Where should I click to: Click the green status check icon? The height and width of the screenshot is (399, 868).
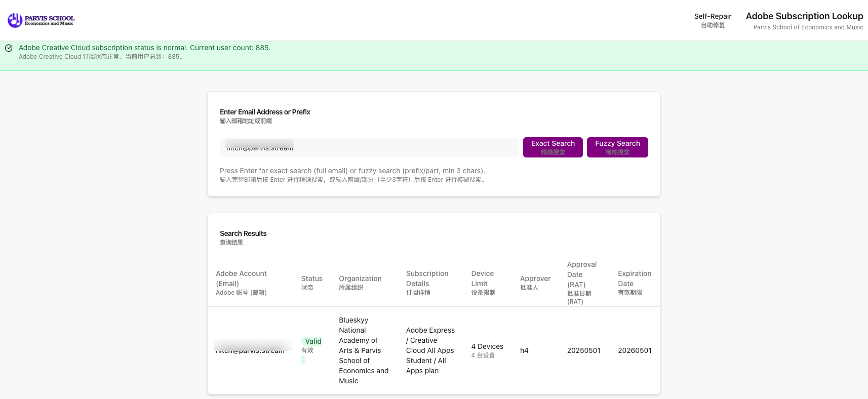pyautogui.click(x=9, y=48)
